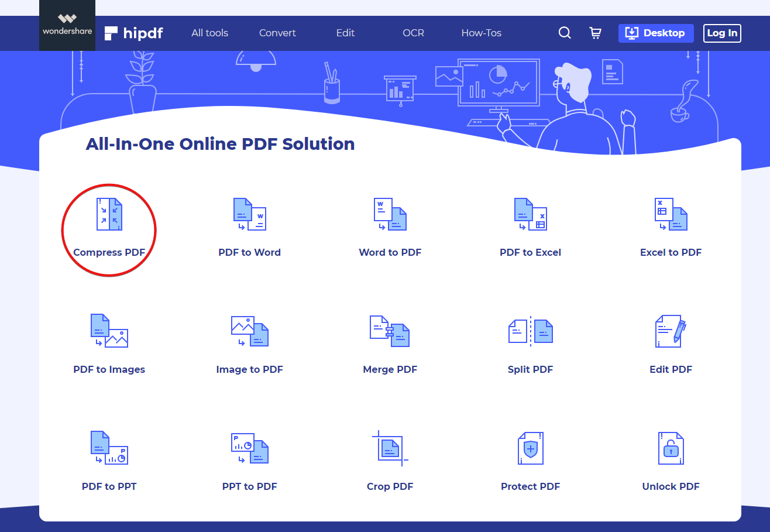View the shopping cart
The image size is (770, 532).
(596, 33)
